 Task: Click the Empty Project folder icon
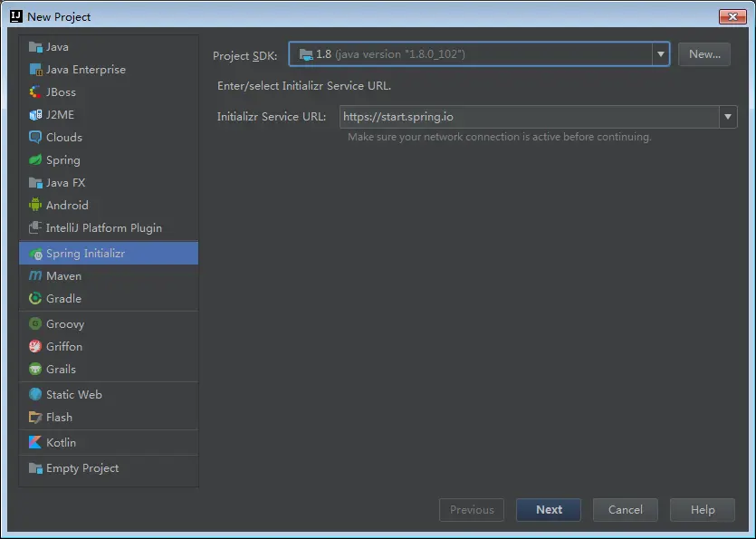coord(35,468)
